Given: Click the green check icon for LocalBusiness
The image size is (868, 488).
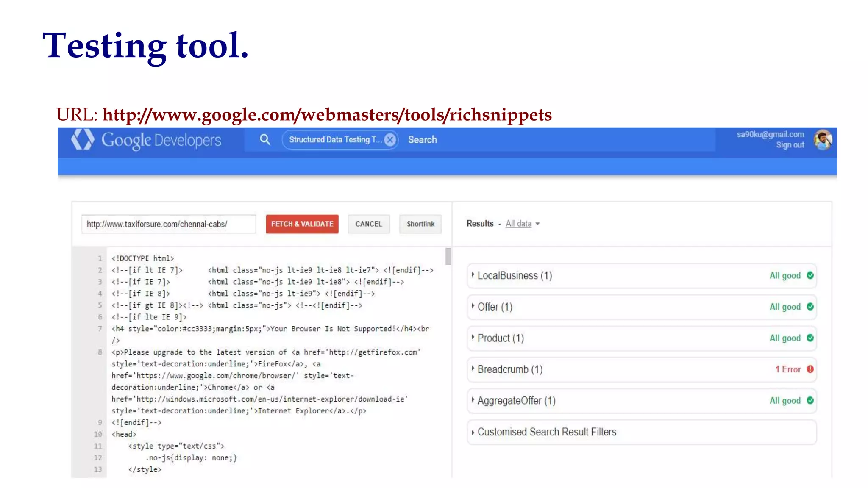Looking at the screenshot, I should coord(810,276).
